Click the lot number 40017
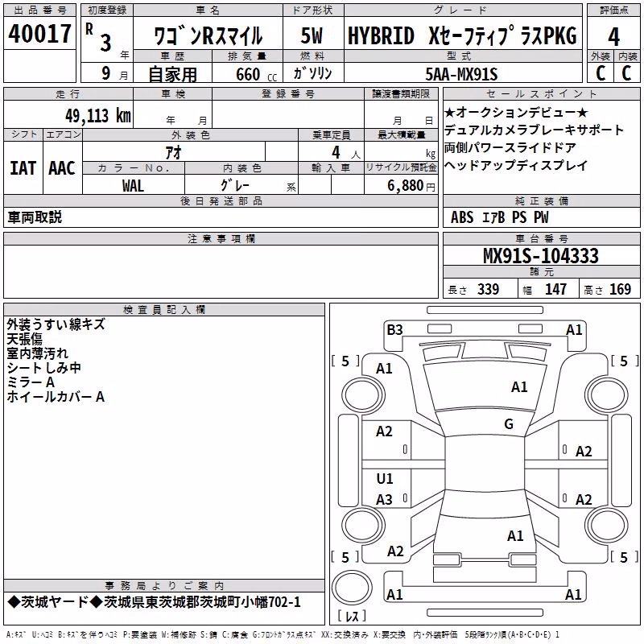 pos(39,34)
